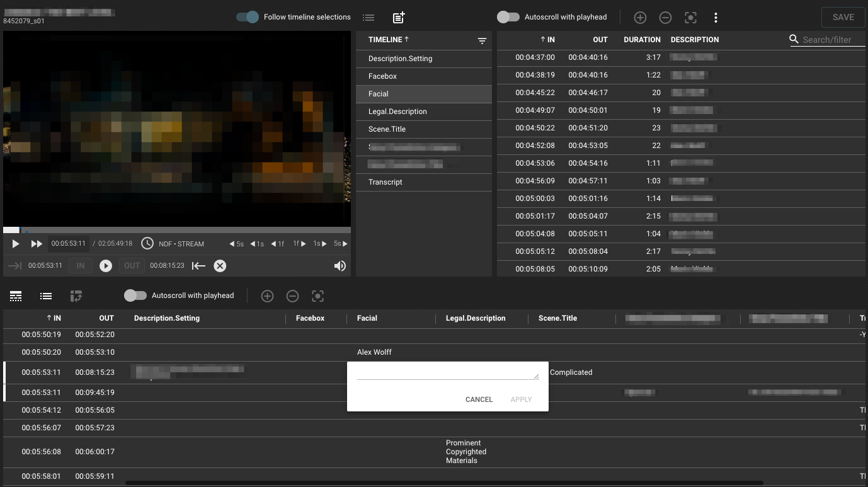Jump to out point arrow icon
This screenshot has width=868, height=487.
click(198, 266)
